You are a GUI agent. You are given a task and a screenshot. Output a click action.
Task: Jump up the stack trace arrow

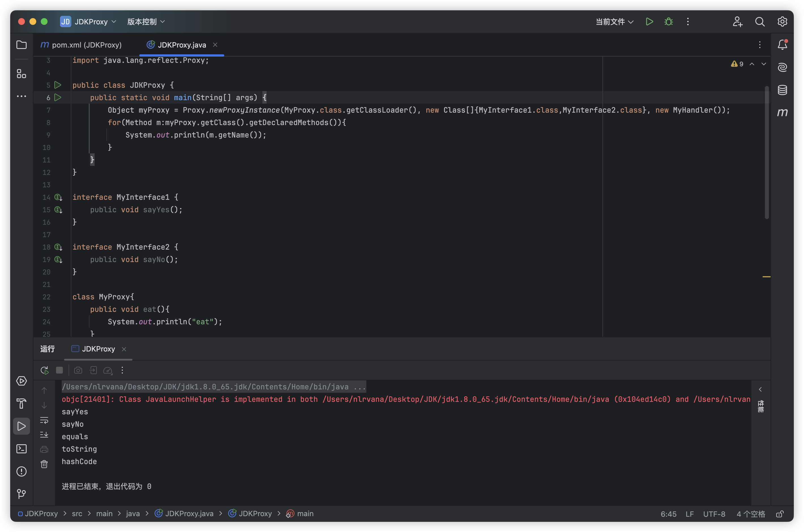point(44,391)
